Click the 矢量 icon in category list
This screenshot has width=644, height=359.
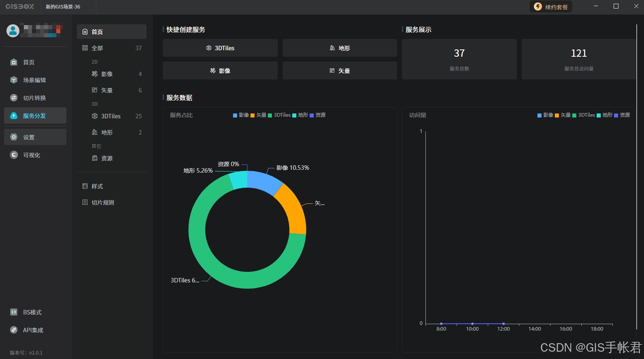coord(95,90)
